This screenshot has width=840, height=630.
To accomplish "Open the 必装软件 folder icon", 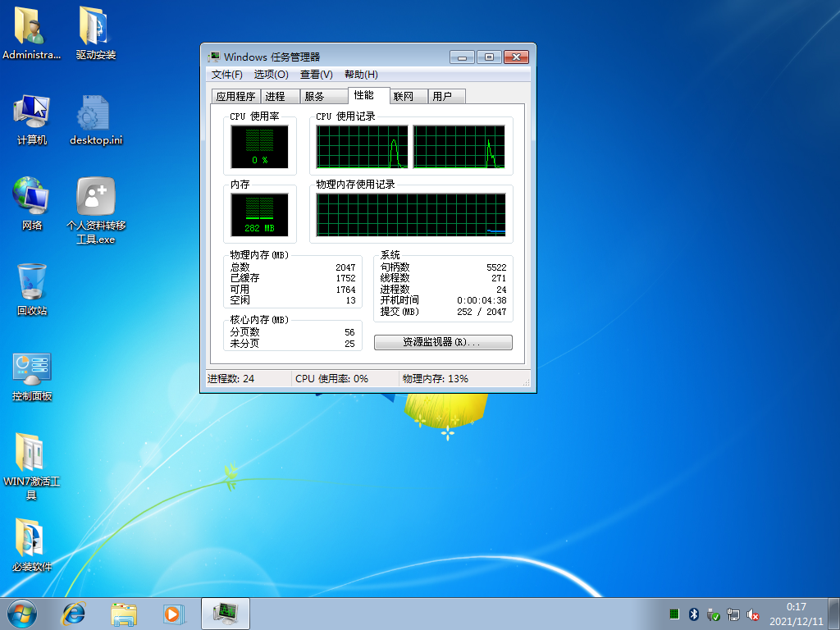I will point(32,546).
